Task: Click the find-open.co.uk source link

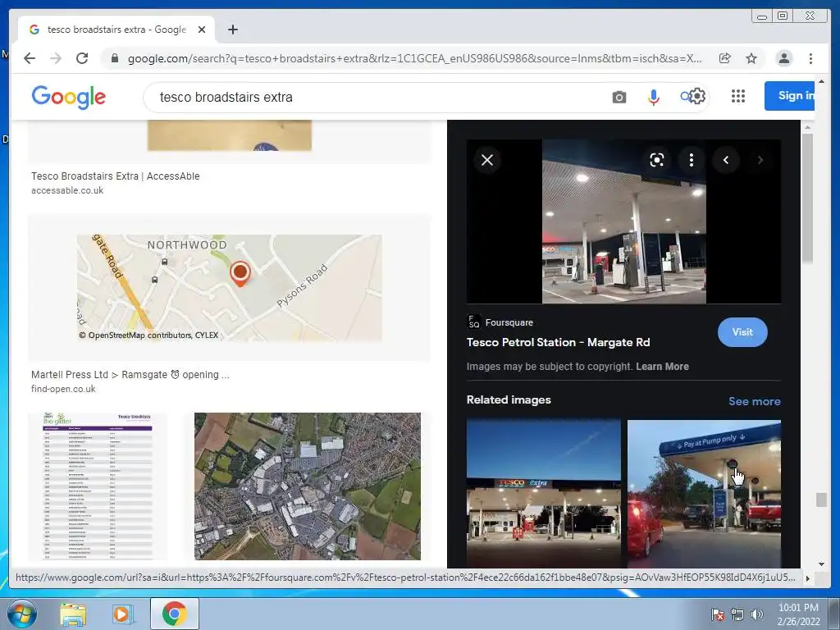Action: coord(63,389)
